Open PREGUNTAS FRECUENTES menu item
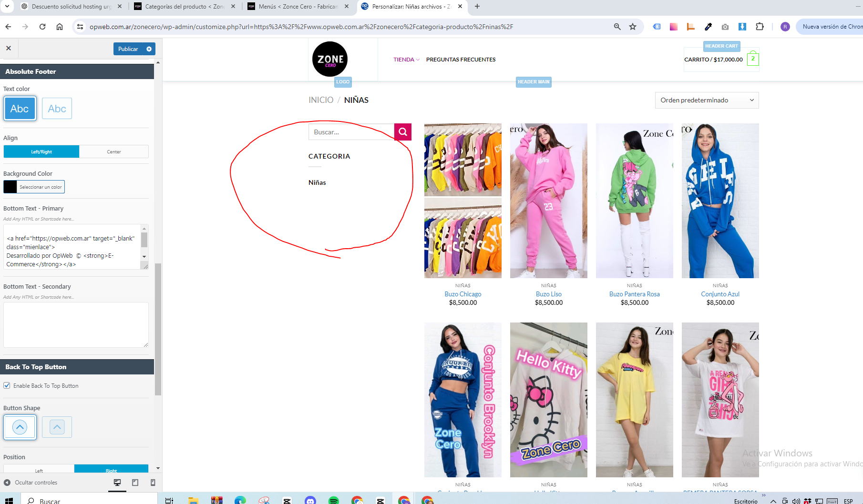This screenshot has height=504, width=863. (x=461, y=60)
